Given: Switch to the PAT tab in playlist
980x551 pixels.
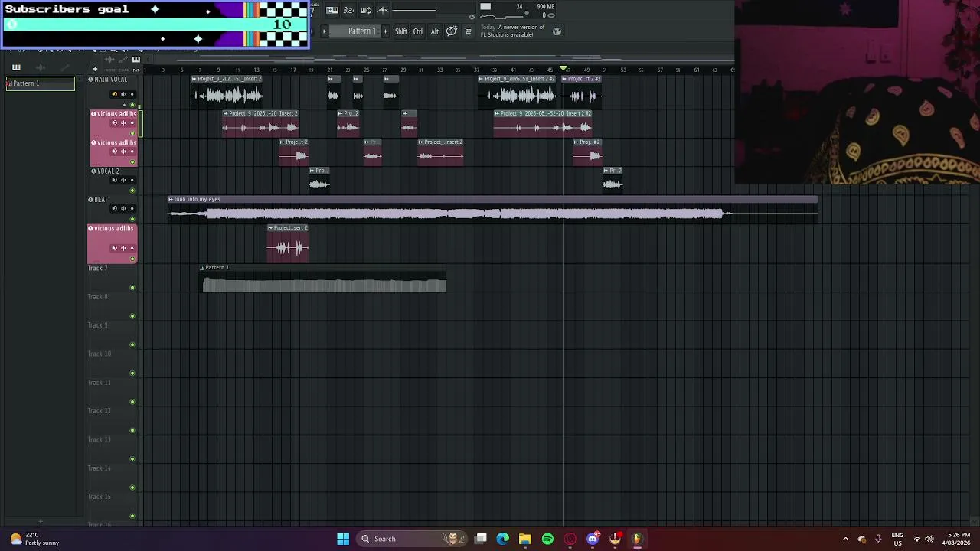Looking at the screenshot, I should pos(136,70).
